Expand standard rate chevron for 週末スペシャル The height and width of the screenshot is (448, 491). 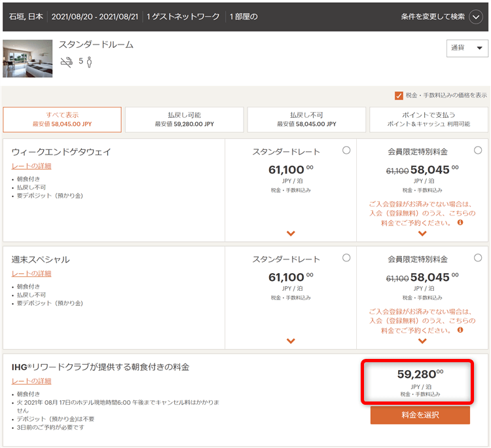pos(291,341)
